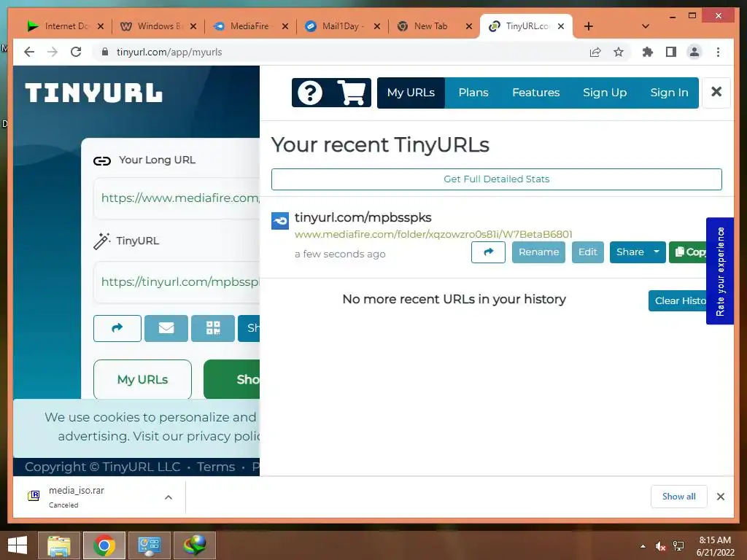Screen dimensions: 747x560
Task: Switch to the MediaFire browser tab
Action: tap(249, 26)
